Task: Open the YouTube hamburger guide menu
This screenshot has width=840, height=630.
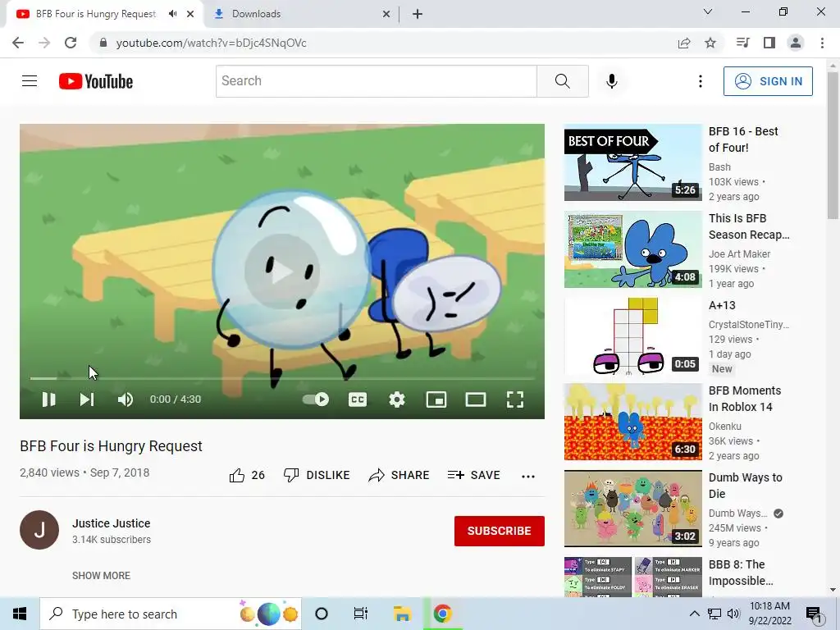Action: click(30, 81)
